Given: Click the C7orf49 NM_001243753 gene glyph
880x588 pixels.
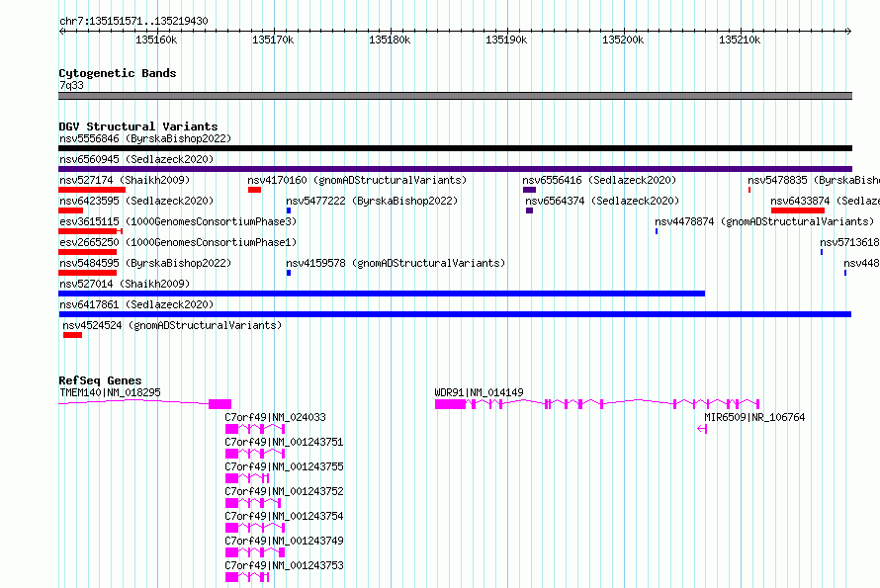Looking at the screenshot, I should pyautogui.click(x=247, y=577).
